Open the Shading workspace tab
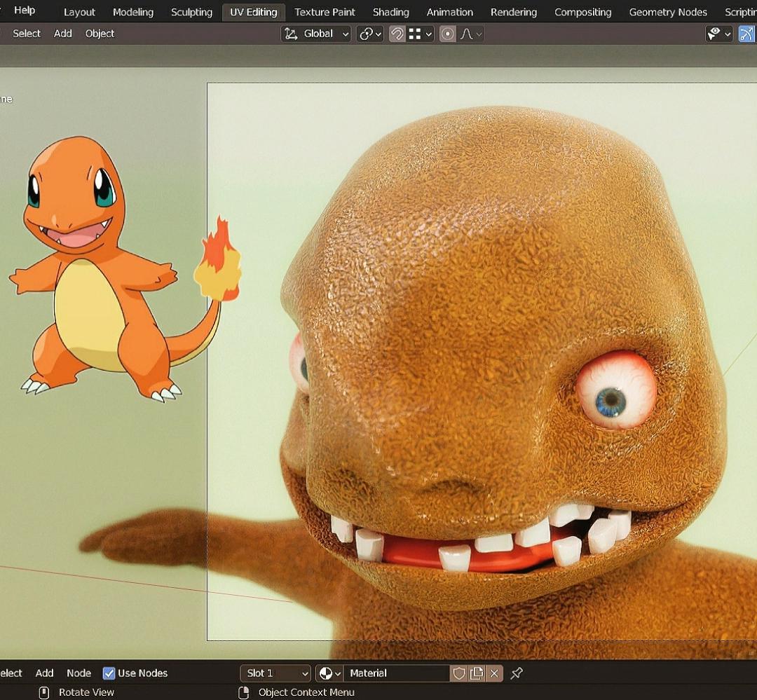Viewport: 757px width, 700px height. [390, 12]
